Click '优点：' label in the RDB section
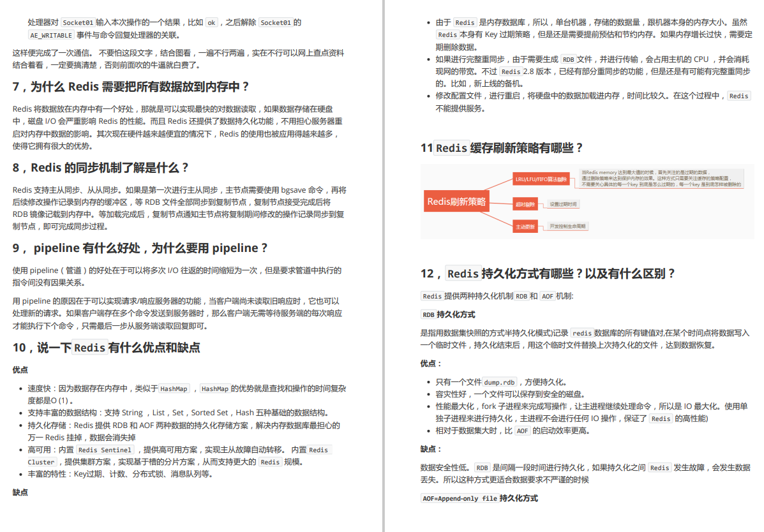The image size is (764, 532). pos(431,364)
